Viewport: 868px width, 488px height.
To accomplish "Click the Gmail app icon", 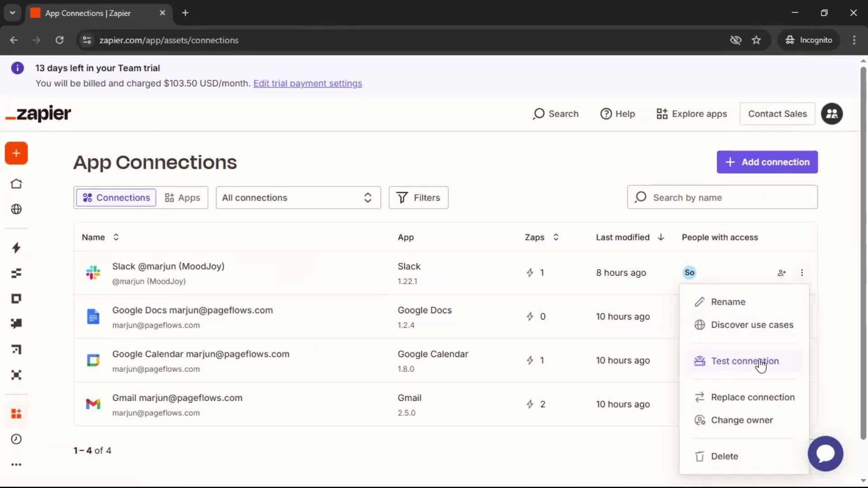I will pyautogui.click(x=93, y=404).
